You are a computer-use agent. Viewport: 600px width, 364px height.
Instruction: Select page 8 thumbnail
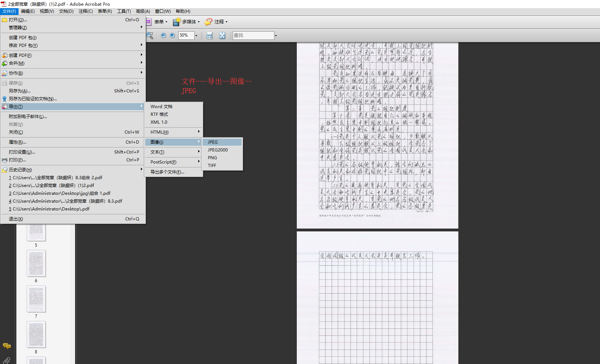(x=36, y=334)
